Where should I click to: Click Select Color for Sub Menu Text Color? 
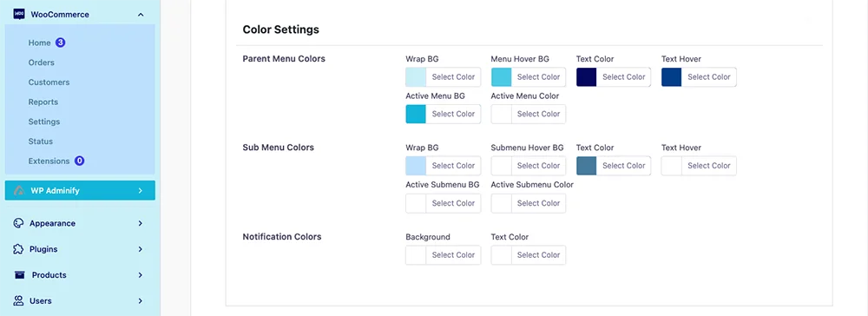(624, 166)
